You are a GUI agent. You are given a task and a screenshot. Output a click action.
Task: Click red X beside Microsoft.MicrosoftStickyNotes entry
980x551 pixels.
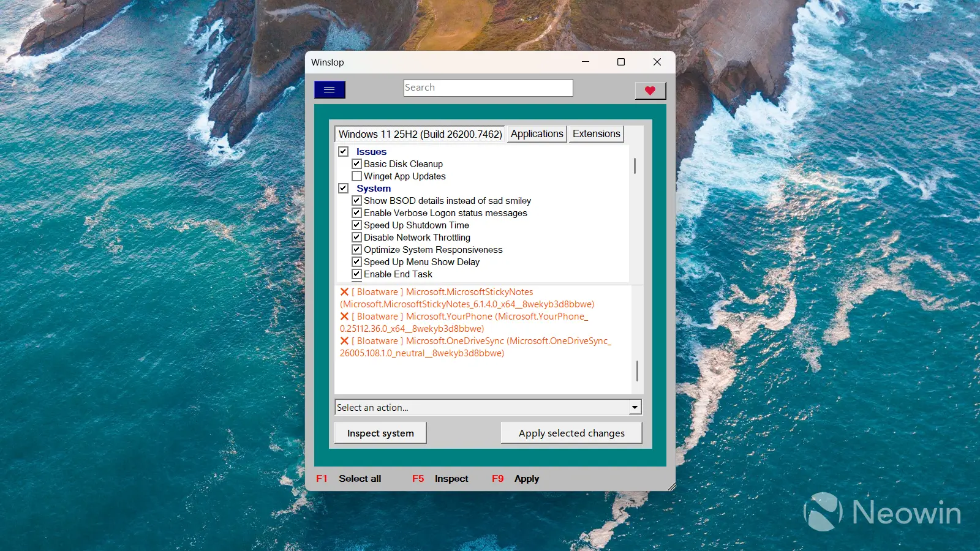click(344, 292)
